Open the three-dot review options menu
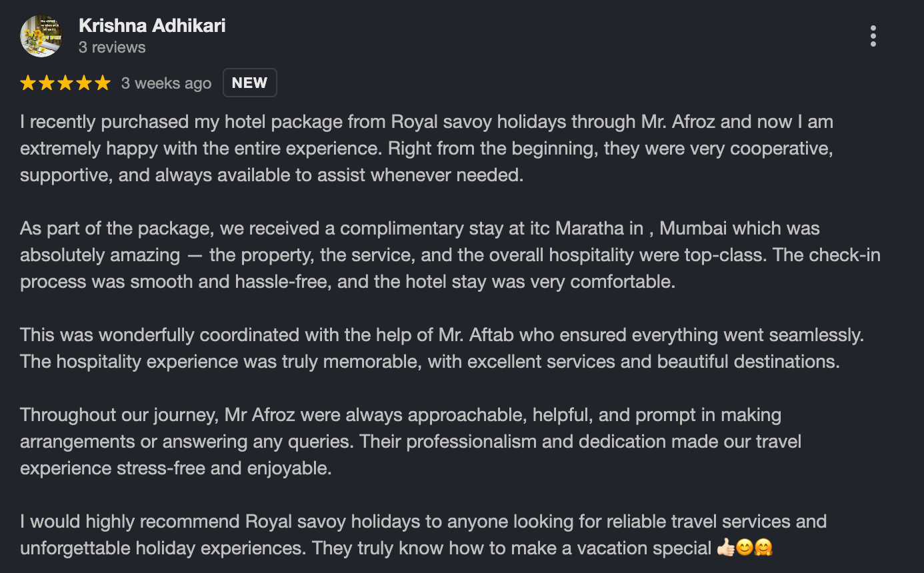This screenshot has height=573, width=924. (873, 36)
